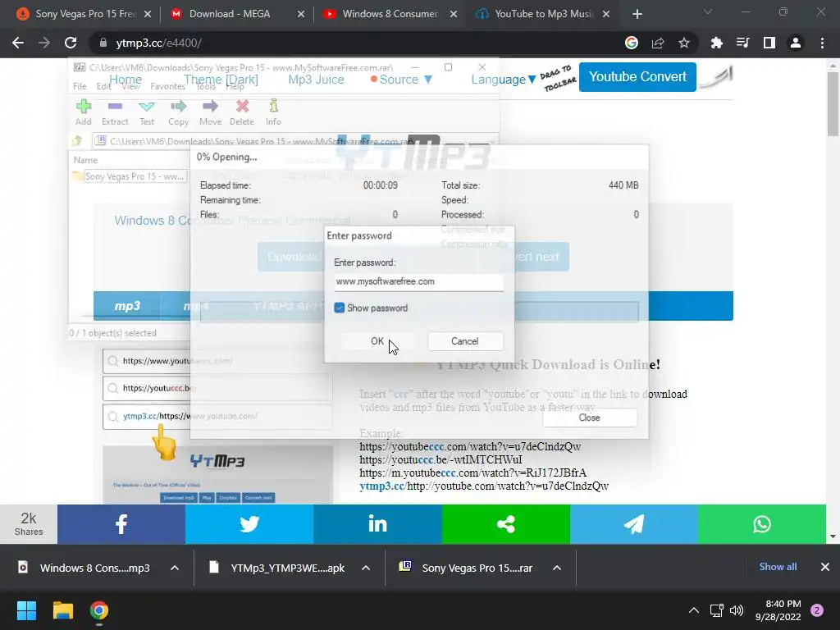Share on Facebook

(121, 524)
